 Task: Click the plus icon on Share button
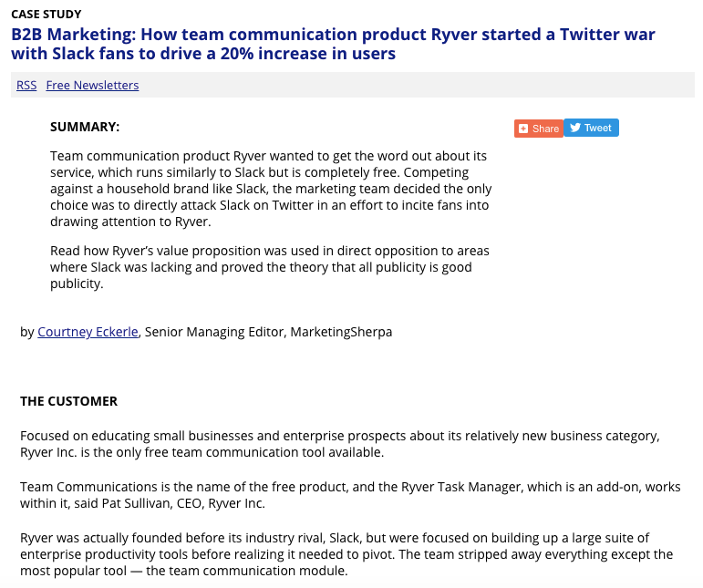[522, 129]
